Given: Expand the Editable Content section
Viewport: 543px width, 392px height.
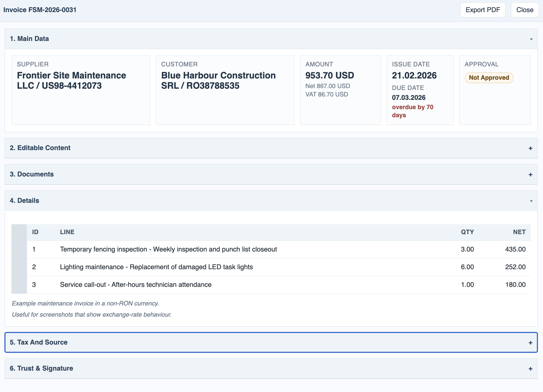Looking at the screenshot, I should click(x=271, y=148).
